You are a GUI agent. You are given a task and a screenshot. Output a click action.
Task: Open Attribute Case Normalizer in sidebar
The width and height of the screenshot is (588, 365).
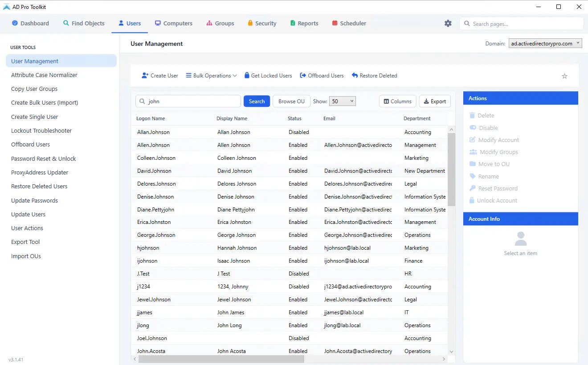click(61, 75)
